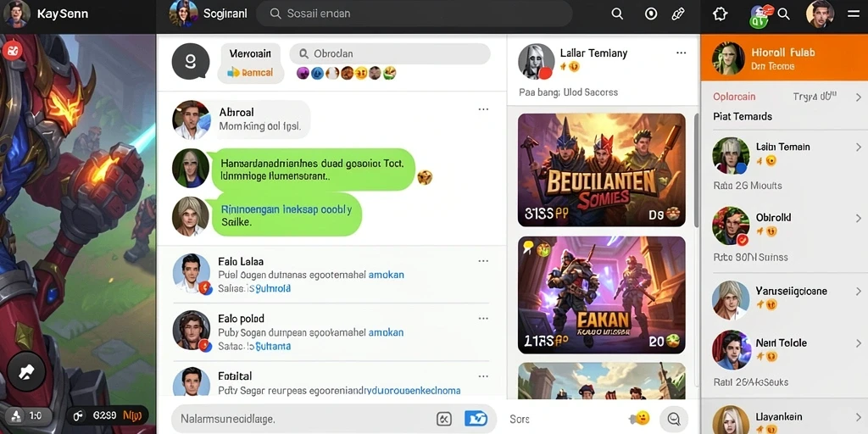Click the search magnifier icon in top bar

pos(617,14)
